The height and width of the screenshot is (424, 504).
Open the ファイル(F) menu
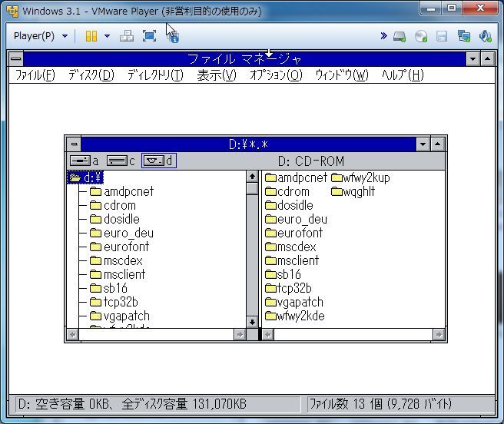(35, 75)
